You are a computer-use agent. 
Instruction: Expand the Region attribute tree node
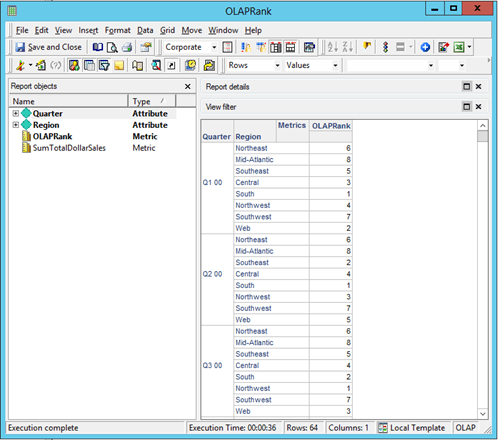[16, 125]
